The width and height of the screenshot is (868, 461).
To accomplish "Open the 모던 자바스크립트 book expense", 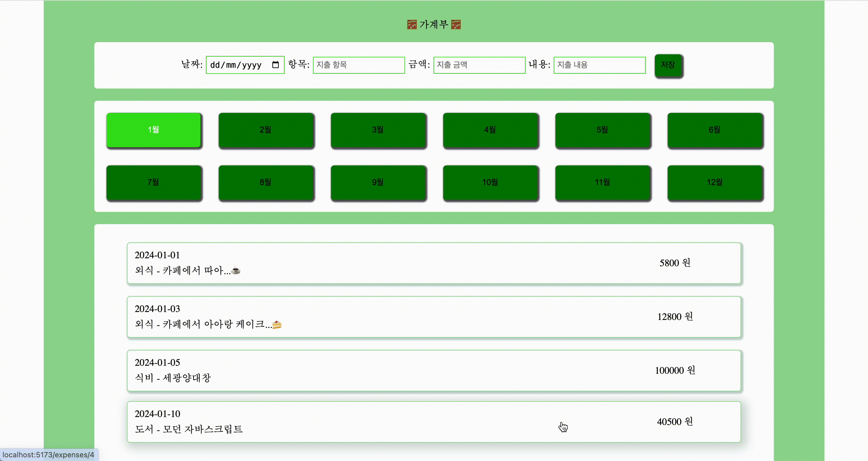I will (434, 422).
